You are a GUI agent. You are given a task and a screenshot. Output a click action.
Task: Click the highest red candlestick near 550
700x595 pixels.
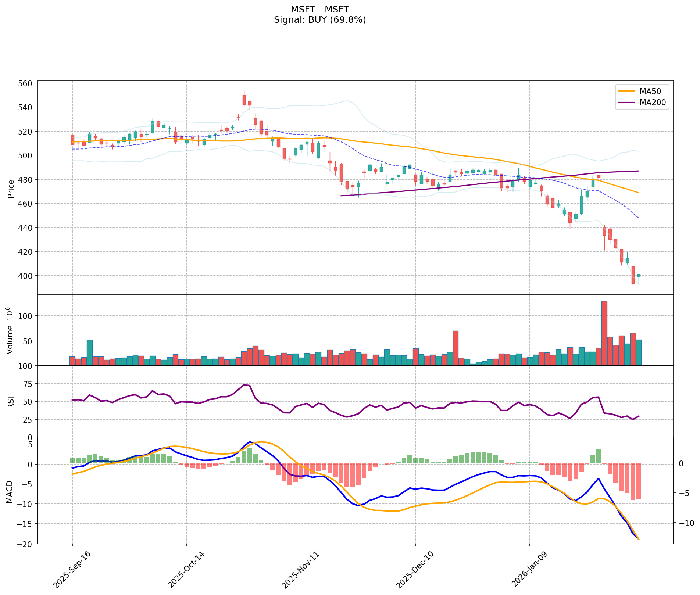pos(244,100)
